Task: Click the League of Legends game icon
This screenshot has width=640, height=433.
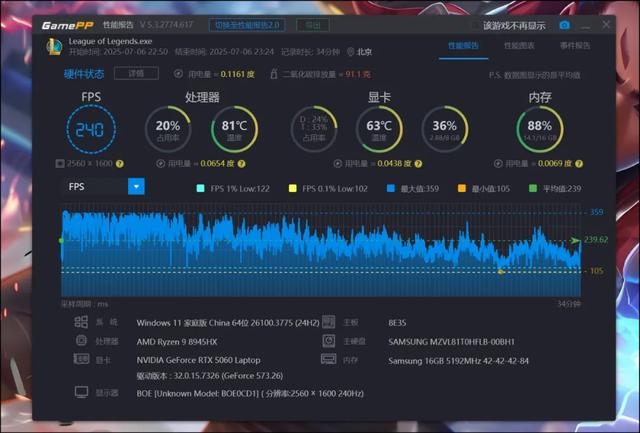Action: coord(54,47)
